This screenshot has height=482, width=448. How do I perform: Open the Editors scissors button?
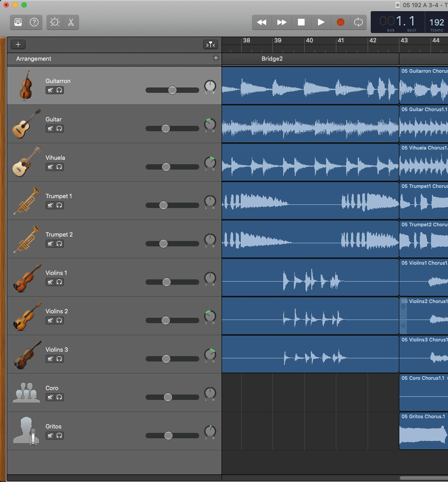tap(71, 22)
